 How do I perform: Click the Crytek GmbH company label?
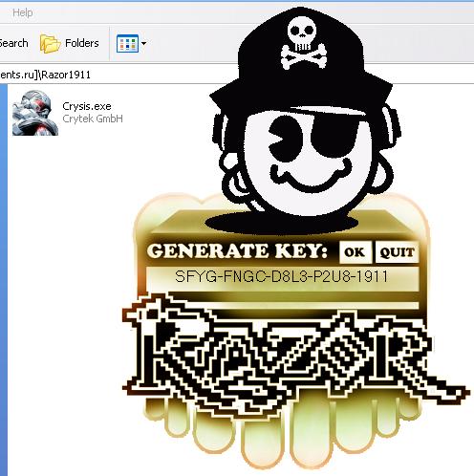coord(93,119)
